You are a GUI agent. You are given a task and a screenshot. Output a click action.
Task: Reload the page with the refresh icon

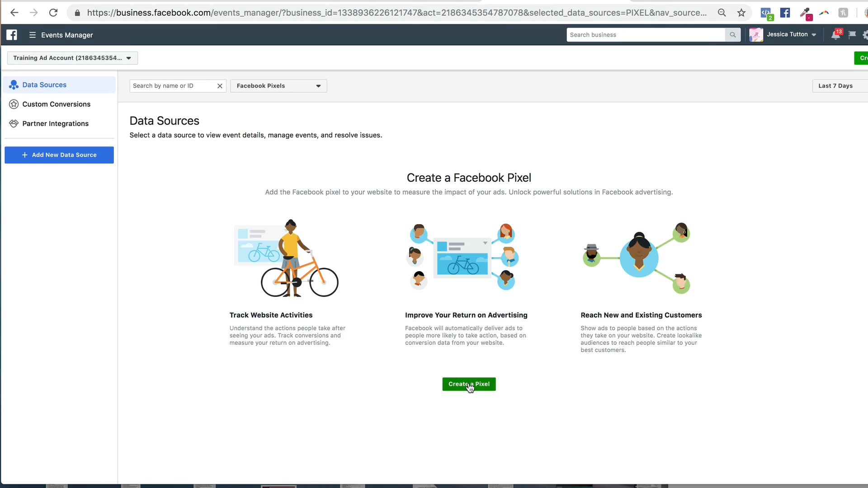click(53, 13)
